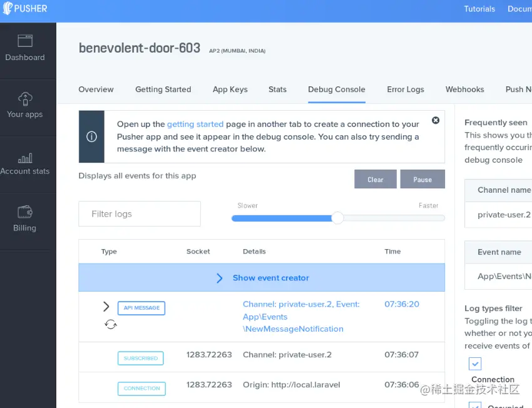Image resolution: width=532 pixels, height=408 pixels.
Task: Dismiss the getting started info banner
Action: 436,120
